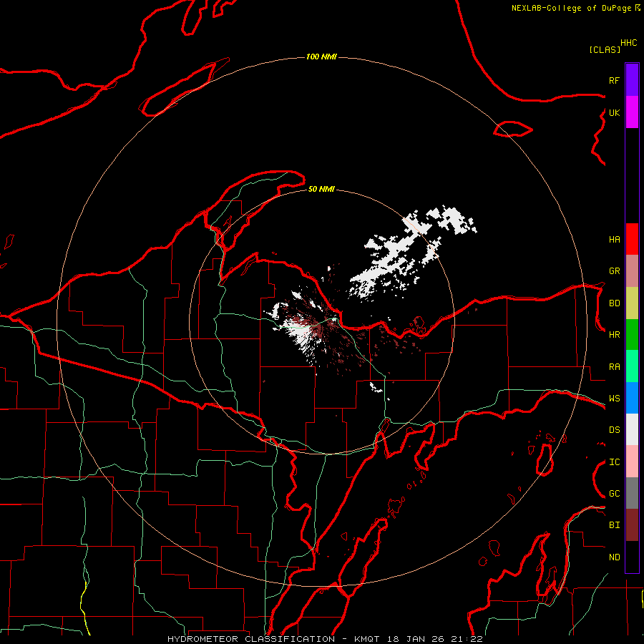This screenshot has width=644, height=644.
Task: Click the BI legend label
Action: click(x=614, y=525)
